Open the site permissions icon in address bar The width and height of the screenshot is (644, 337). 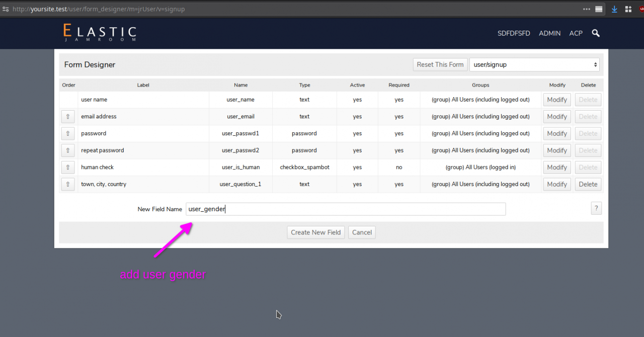click(x=6, y=9)
